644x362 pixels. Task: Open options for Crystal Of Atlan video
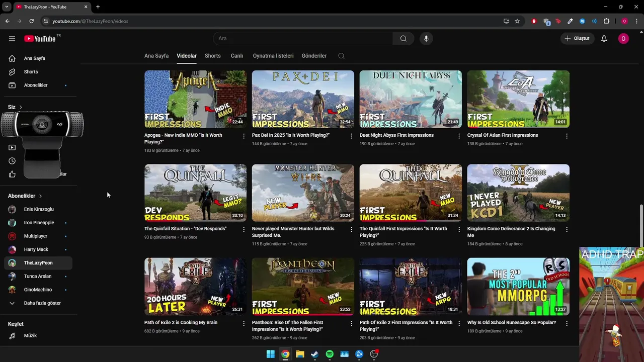pos(567,136)
